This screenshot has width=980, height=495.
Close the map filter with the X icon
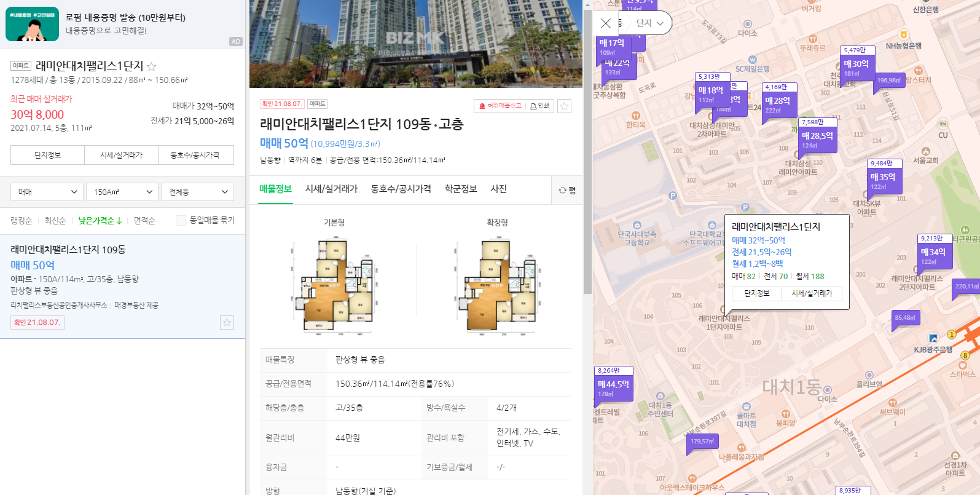tap(606, 23)
